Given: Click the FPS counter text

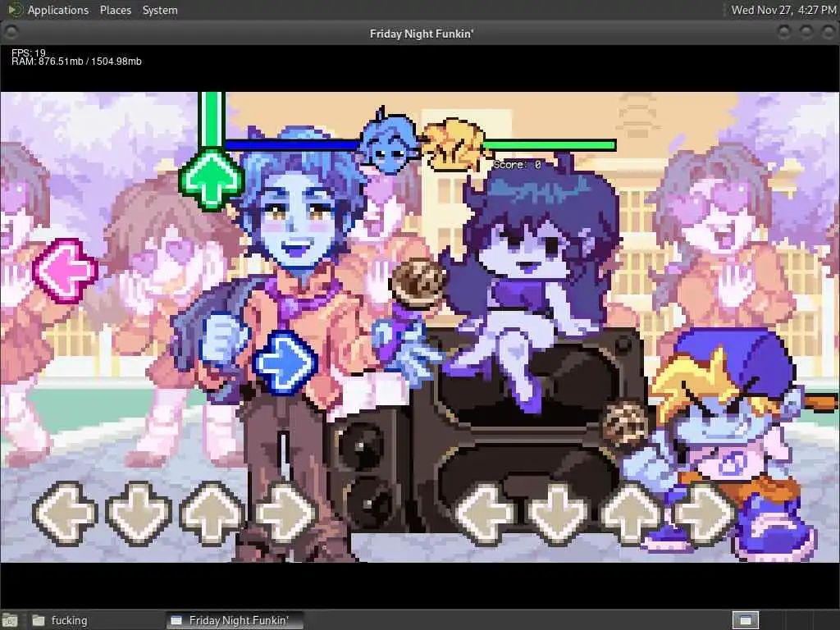Looking at the screenshot, I should pyautogui.click(x=29, y=52).
